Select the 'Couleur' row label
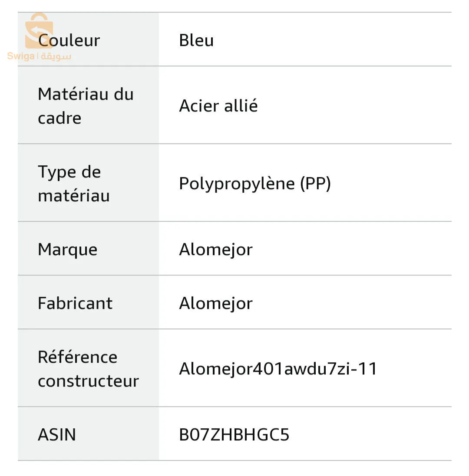This screenshot has width=469, height=476. tap(69, 41)
